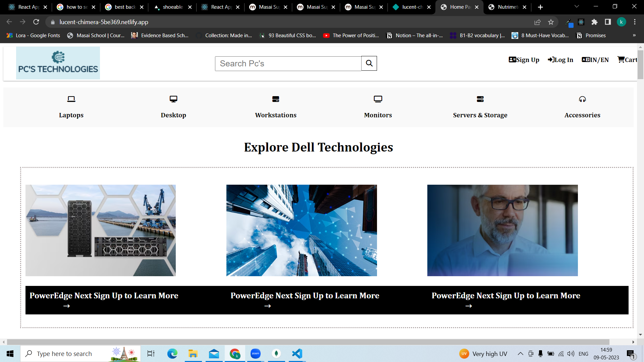Click the Desktop monitor icon

click(173, 99)
